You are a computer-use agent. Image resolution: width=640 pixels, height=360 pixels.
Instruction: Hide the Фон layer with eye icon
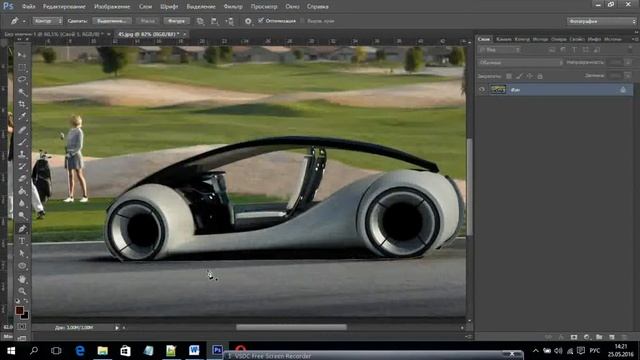click(482, 90)
